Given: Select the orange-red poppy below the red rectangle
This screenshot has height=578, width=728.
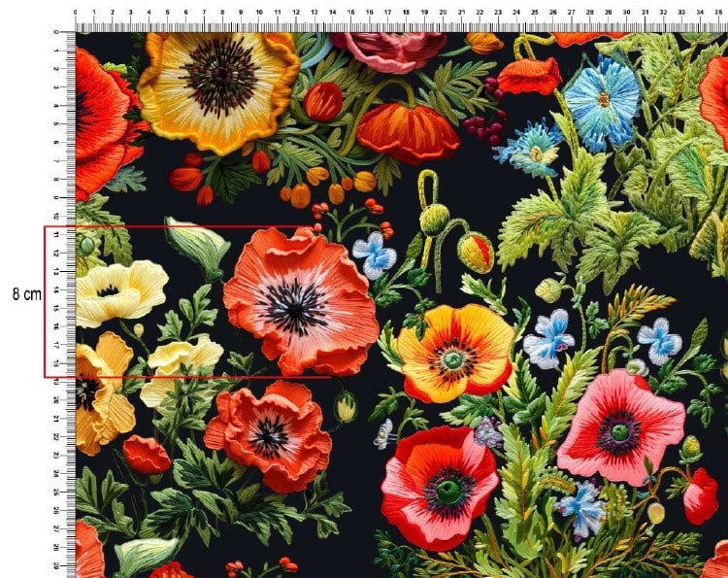Looking at the screenshot, I should pyautogui.click(x=268, y=435).
